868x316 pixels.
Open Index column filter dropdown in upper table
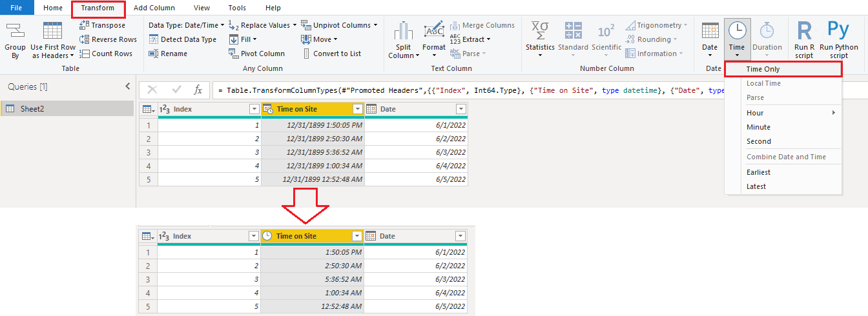254,110
